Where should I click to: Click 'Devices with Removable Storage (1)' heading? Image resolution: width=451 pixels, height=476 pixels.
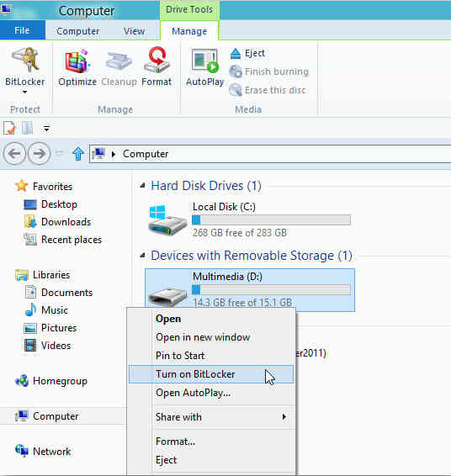252,256
